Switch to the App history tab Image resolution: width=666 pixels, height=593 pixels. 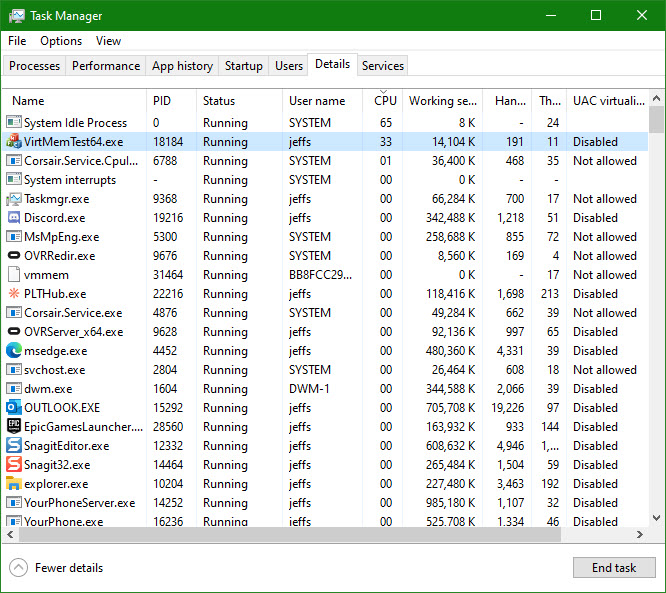coord(182,66)
